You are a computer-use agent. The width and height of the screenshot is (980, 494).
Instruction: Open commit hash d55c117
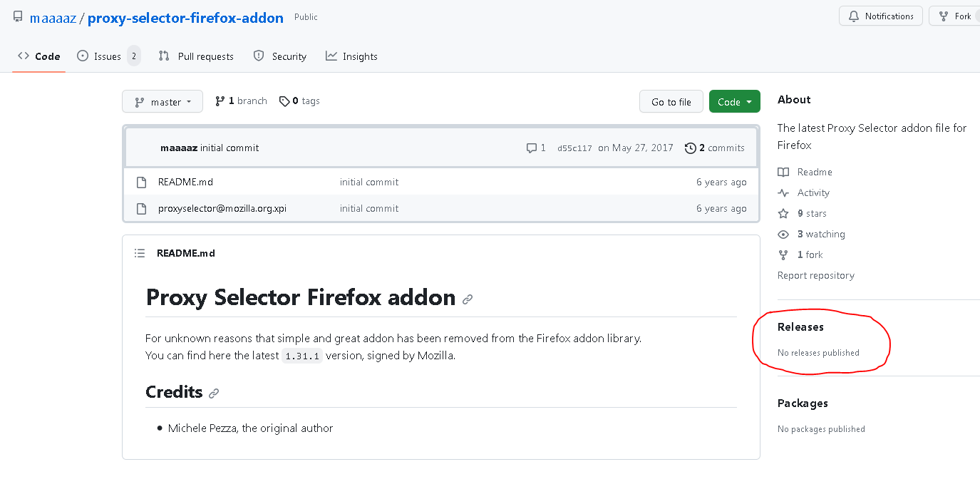click(x=574, y=148)
